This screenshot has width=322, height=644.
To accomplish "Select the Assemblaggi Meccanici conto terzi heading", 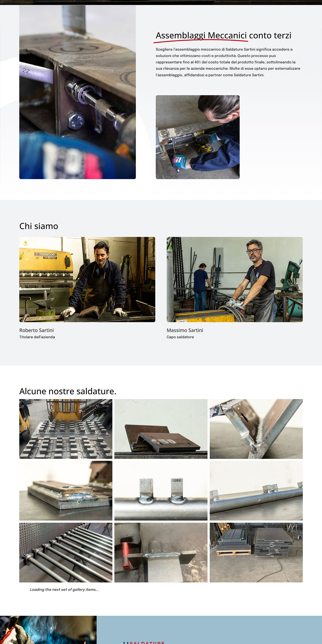I will 223,35.
